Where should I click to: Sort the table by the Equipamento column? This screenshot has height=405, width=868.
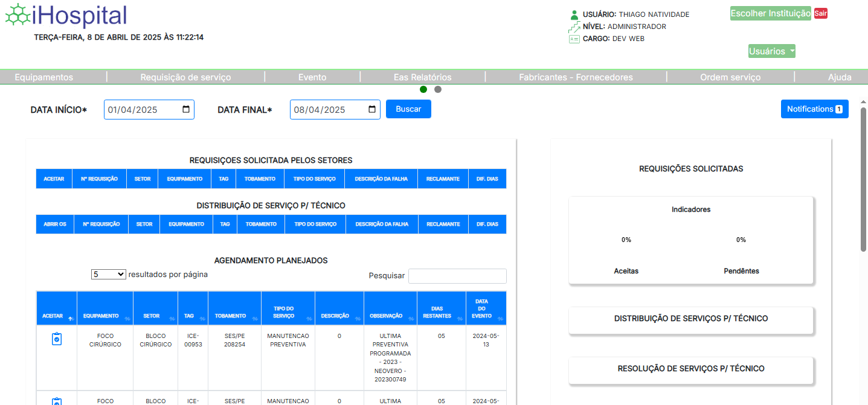pyautogui.click(x=104, y=316)
